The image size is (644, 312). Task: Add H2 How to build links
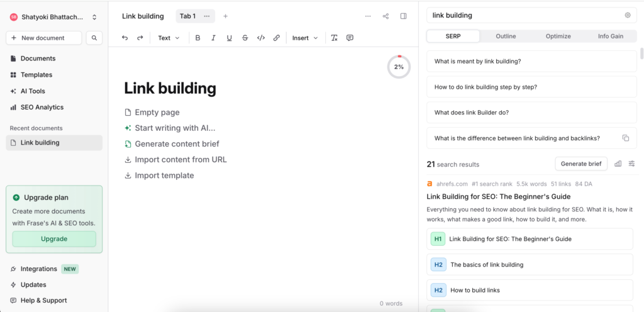[530, 290]
